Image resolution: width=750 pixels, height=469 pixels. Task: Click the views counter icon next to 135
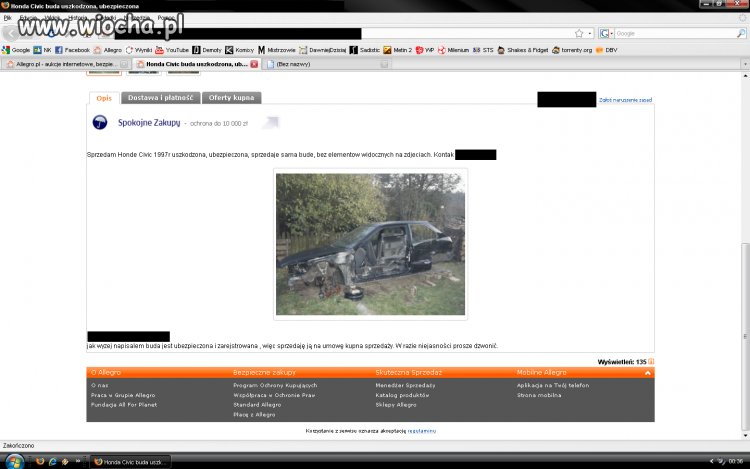pos(651,361)
